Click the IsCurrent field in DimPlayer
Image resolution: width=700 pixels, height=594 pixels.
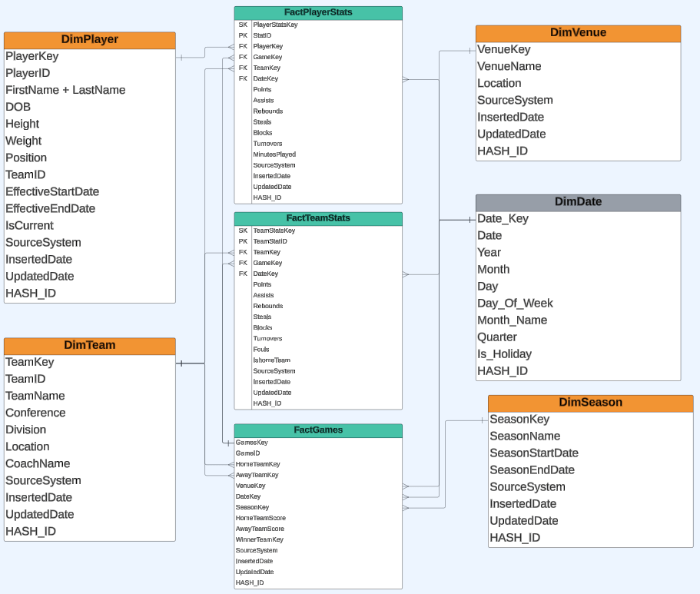click(x=90, y=226)
